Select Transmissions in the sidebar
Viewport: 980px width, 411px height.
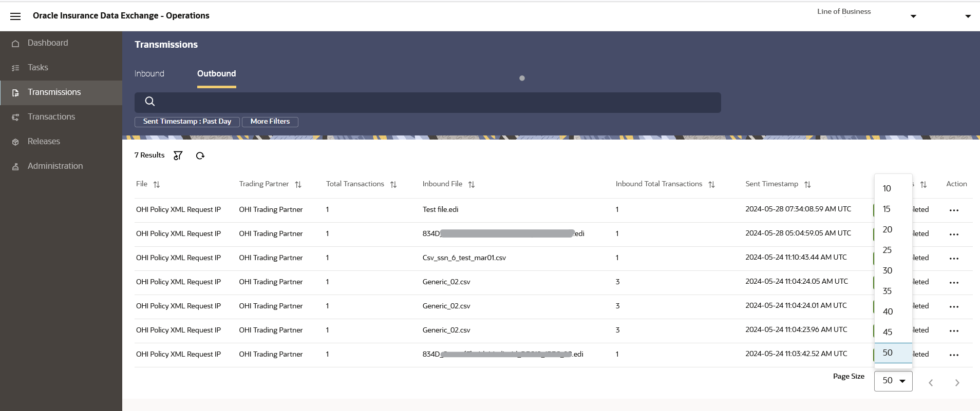(x=61, y=92)
